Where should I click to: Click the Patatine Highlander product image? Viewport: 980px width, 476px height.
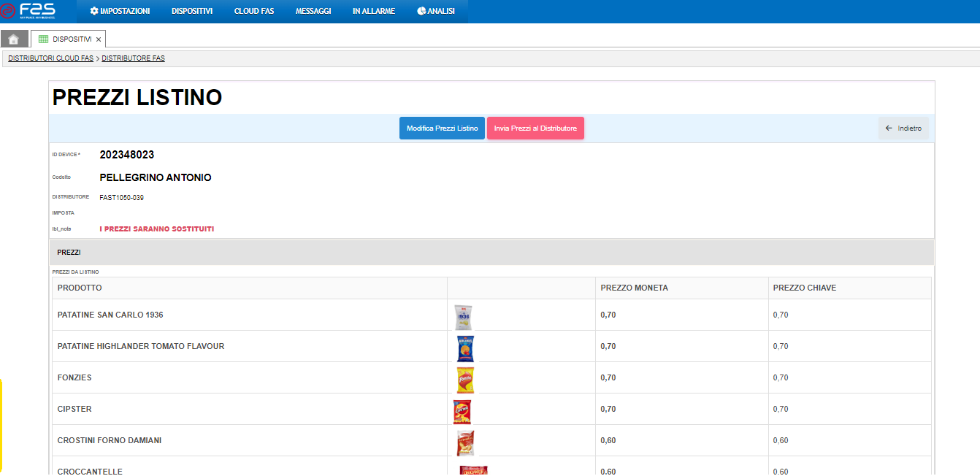click(465, 348)
